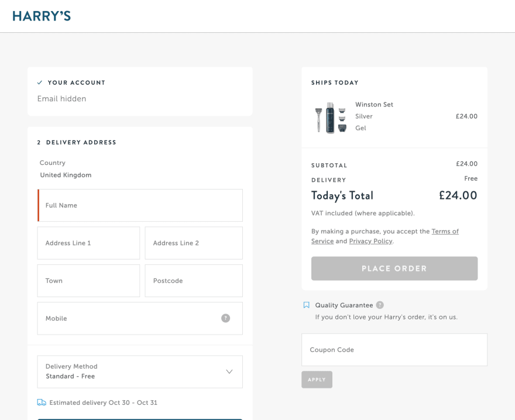Image resolution: width=515 pixels, height=420 pixels.
Task: Click the Your Account checkmark icon
Action: 40,82
